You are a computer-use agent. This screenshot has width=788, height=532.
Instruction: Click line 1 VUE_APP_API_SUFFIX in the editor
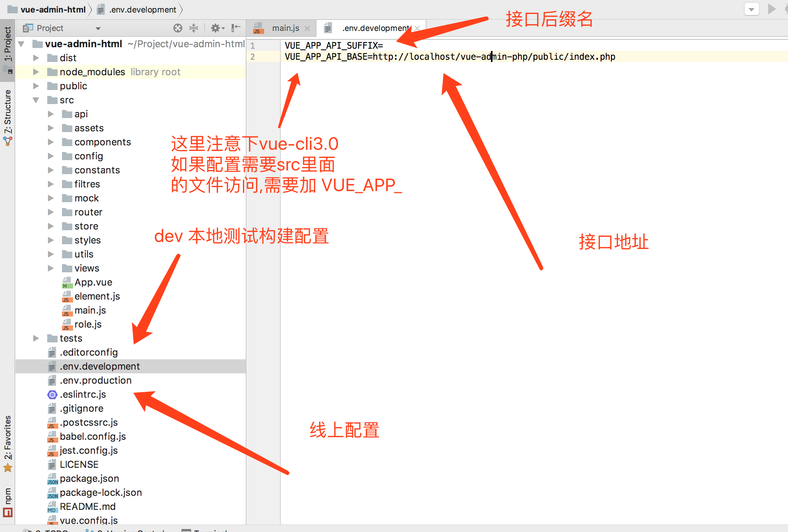pyautogui.click(x=333, y=46)
